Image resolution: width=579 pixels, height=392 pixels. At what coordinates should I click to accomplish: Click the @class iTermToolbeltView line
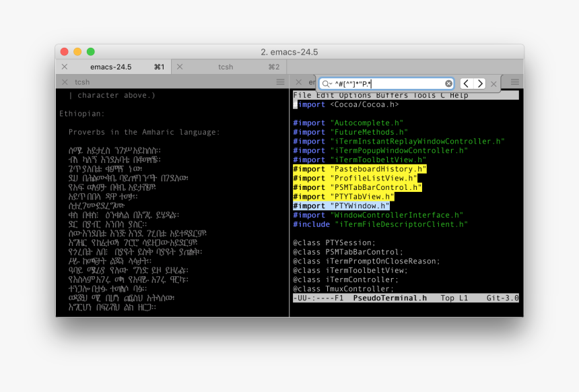[350, 271]
